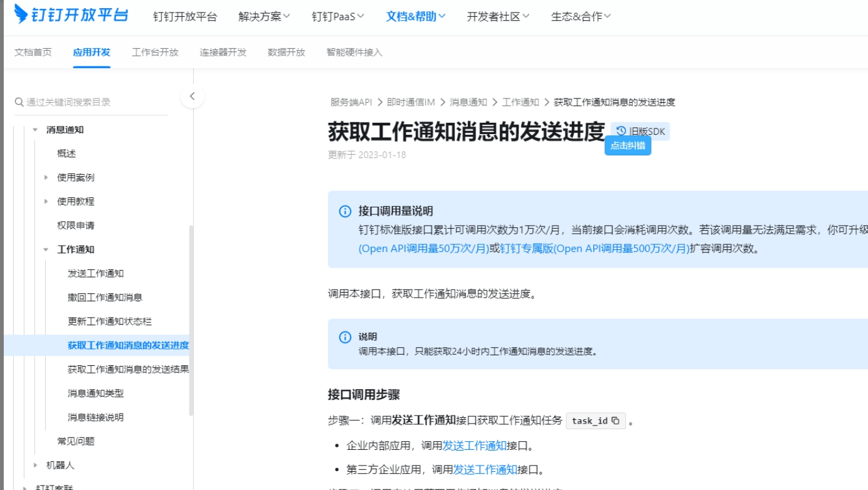This screenshot has width=868, height=490.
Task: Click the 点击纠错 button
Action: point(628,146)
